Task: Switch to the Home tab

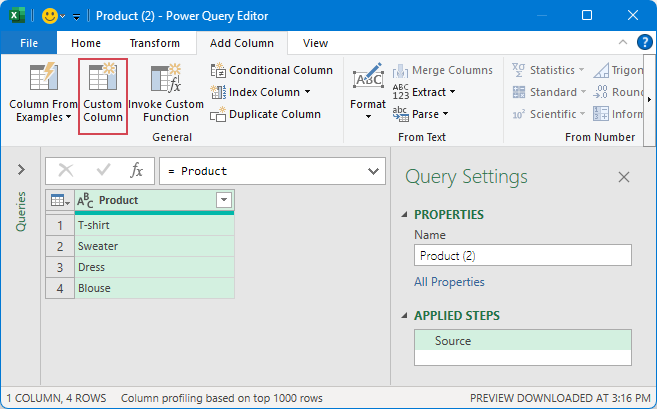Action: (x=86, y=43)
